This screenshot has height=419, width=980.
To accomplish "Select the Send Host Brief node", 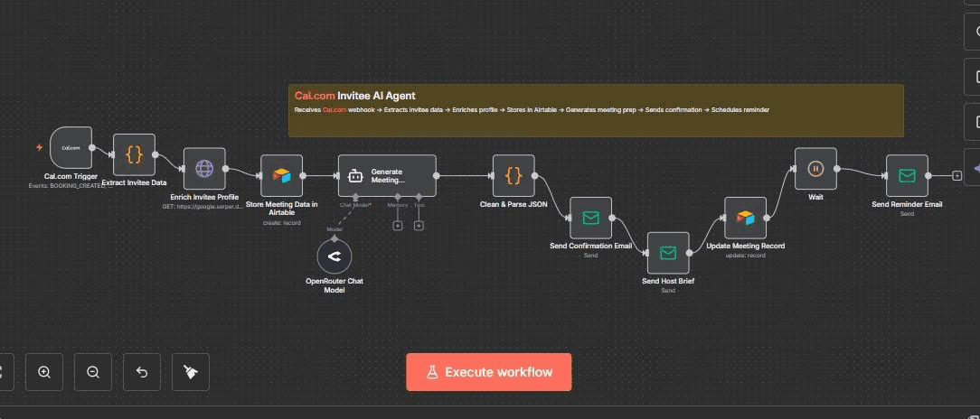I will (668, 253).
